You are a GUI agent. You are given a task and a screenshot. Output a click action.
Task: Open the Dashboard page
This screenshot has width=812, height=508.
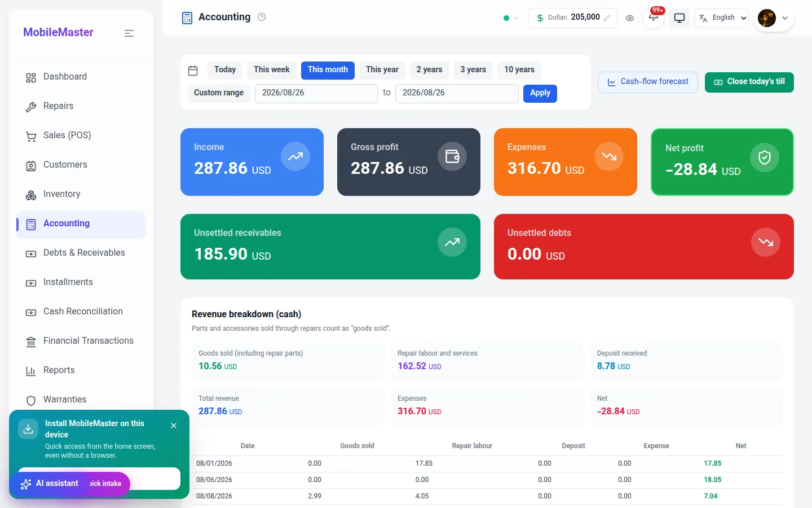point(81,77)
